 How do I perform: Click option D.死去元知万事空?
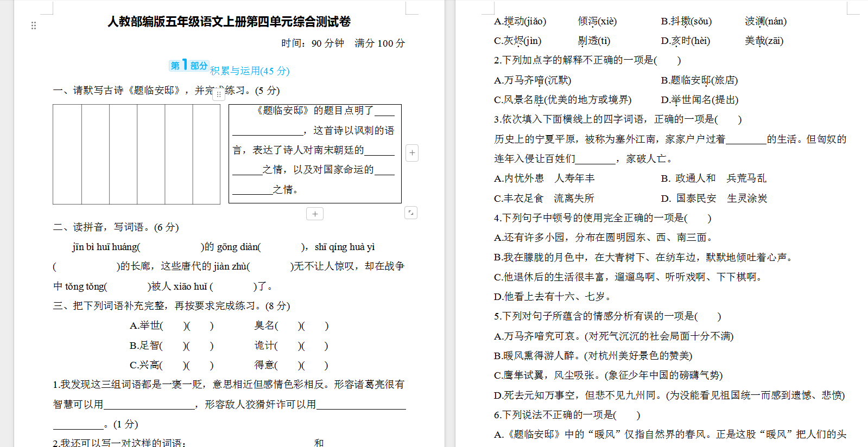point(669,395)
